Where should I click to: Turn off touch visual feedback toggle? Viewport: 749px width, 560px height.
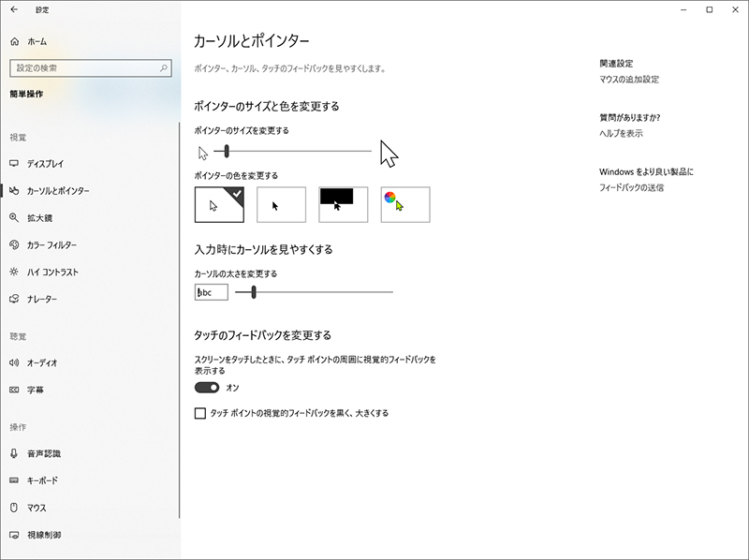pos(207,388)
